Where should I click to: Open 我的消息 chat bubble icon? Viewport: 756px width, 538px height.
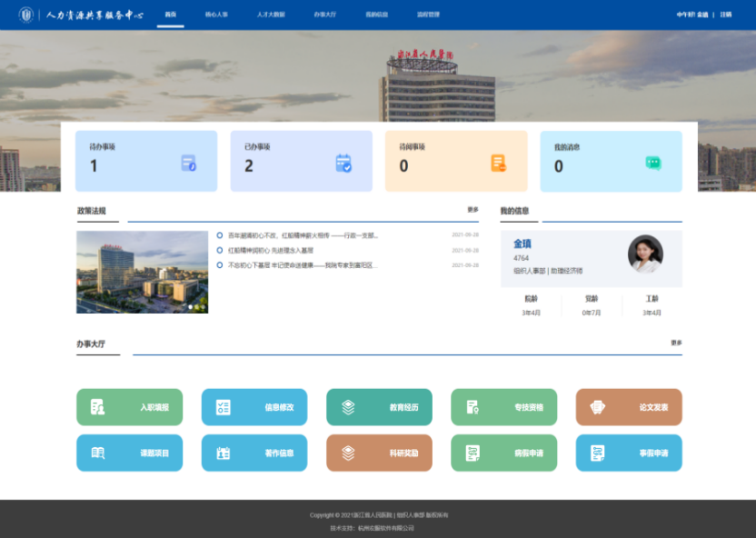[x=652, y=163]
